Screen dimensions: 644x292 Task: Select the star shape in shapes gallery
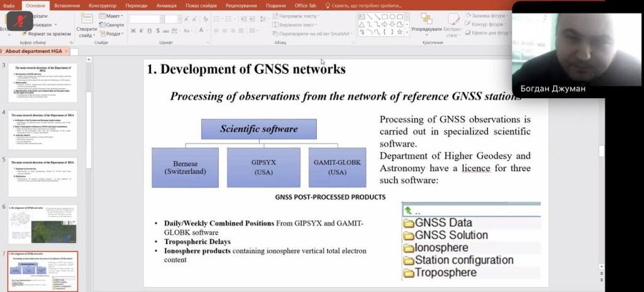point(401,32)
